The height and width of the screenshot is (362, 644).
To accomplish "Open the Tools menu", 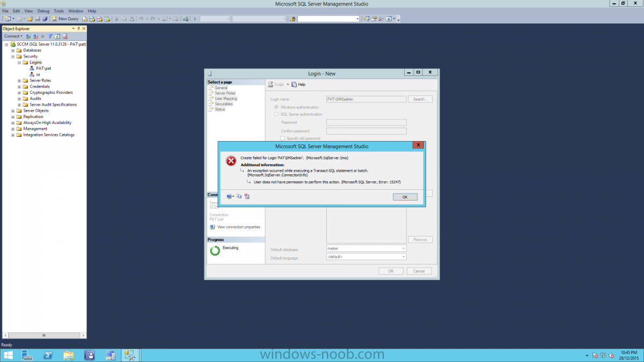I will tap(59, 11).
